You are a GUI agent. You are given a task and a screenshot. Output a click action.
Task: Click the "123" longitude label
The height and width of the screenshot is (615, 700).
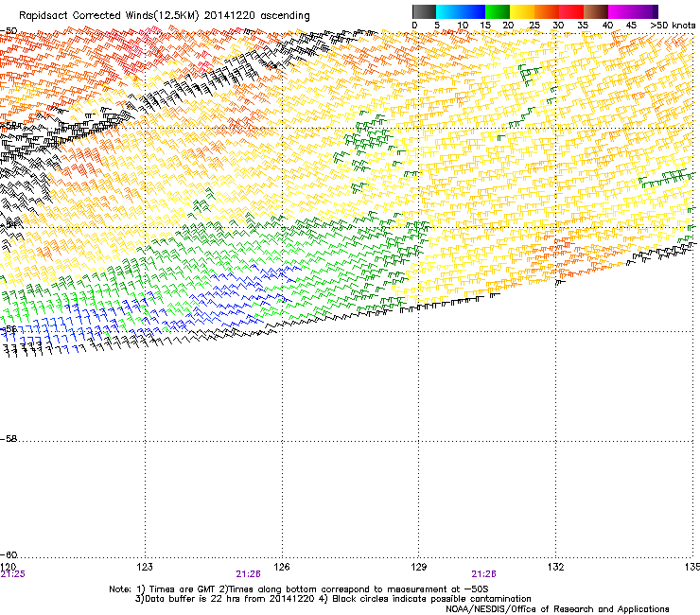(145, 567)
